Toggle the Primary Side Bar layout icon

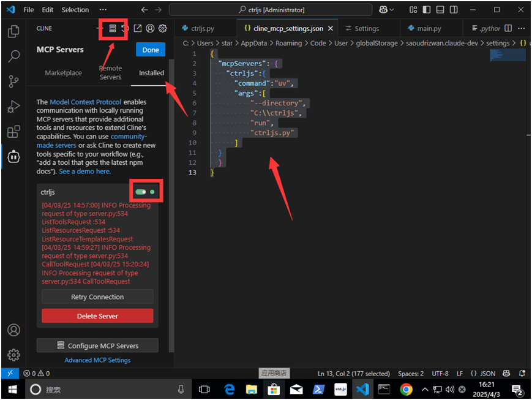pos(427,10)
